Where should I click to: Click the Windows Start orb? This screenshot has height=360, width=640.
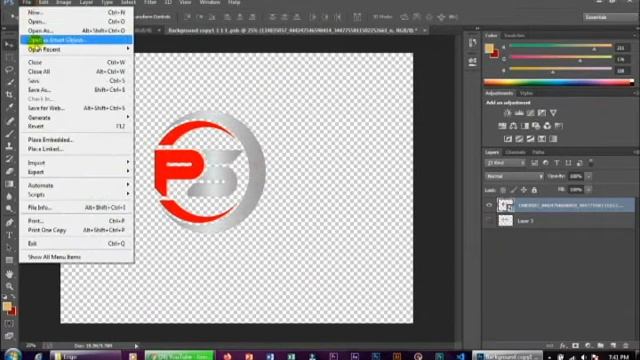(12, 355)
